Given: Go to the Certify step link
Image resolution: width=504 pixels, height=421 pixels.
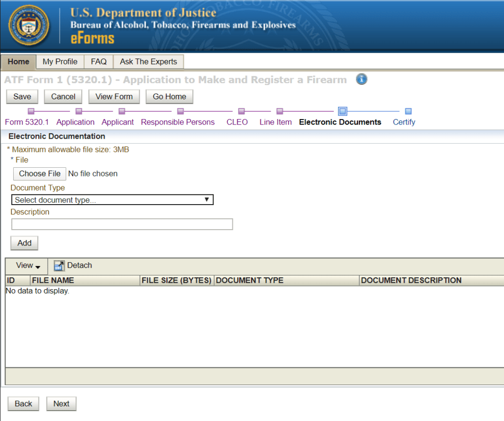Looking at the screenshot, I should (x=404, y=122).
